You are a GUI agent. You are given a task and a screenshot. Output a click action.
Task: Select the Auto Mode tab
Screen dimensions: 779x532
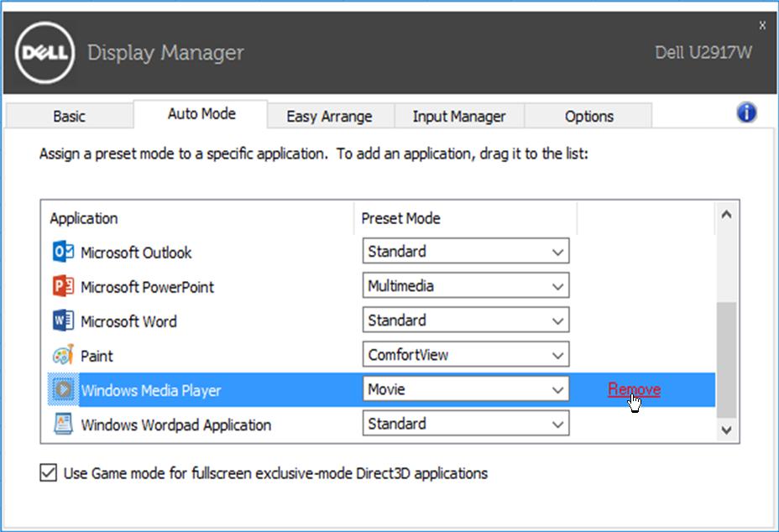pos(201,114)
